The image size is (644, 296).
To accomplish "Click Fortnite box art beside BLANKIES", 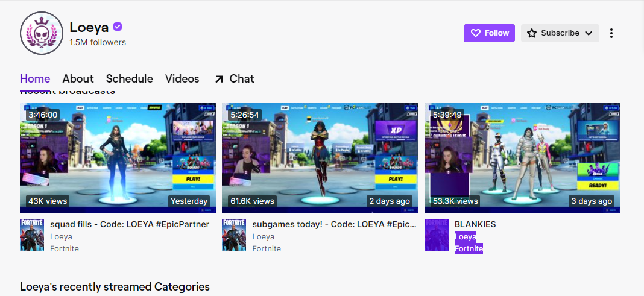I will [436, 235].
